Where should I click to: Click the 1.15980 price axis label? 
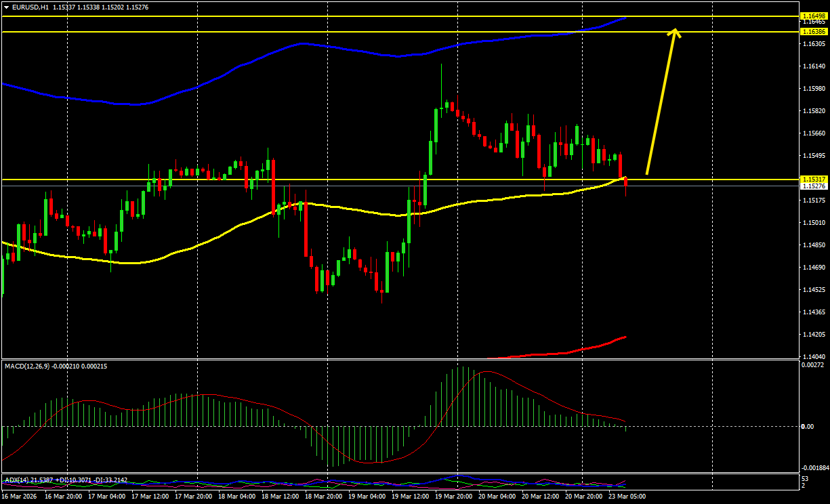point(813,89)
